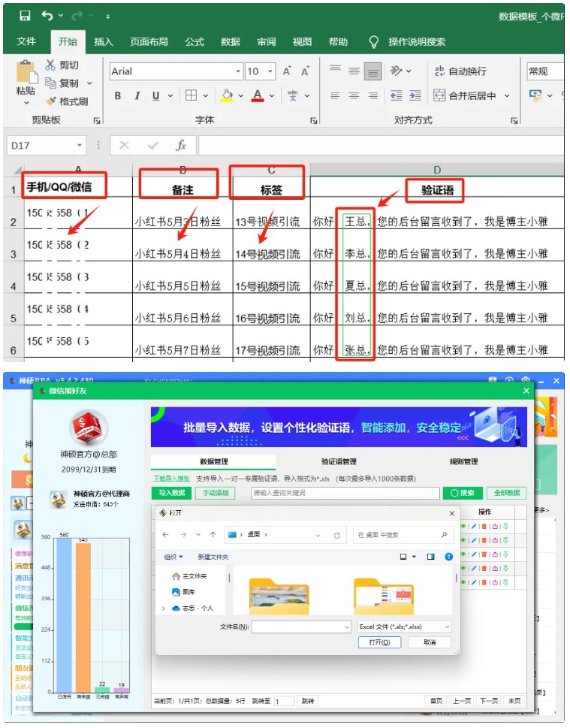Click eye icon in last data row
The width and height of the screenshot is (570, 728).
pos(463,582)
